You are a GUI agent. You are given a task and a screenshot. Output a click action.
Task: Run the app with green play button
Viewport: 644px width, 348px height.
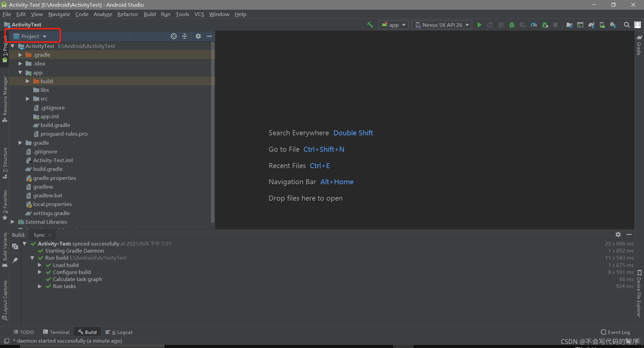(479, 25)
